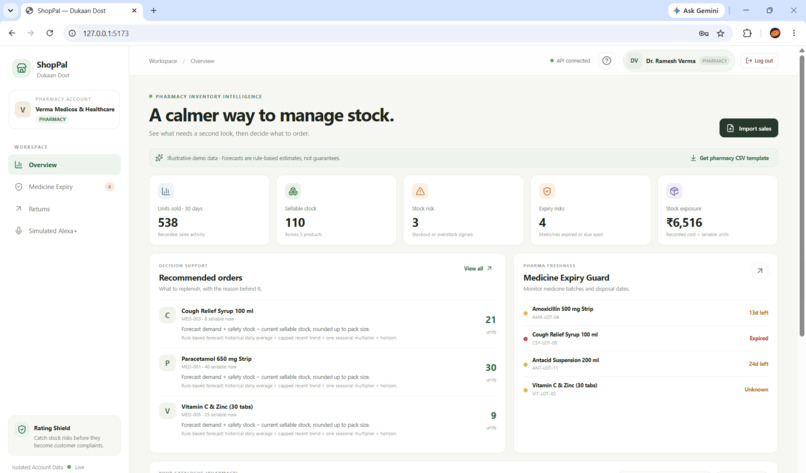The width and height of the screenshot is (806, 473).
Task: Close the ShopPal browser tab
Action: coord(134,10)
